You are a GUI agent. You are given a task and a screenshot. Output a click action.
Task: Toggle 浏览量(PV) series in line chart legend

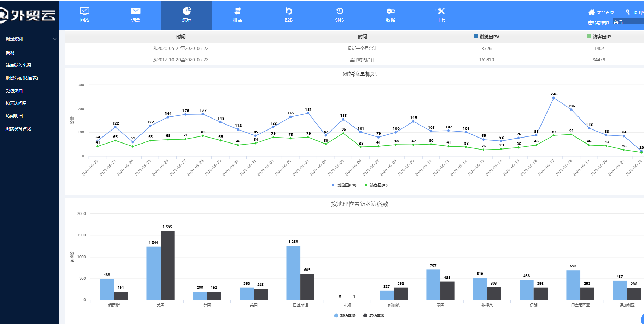(x=344, y=185)
